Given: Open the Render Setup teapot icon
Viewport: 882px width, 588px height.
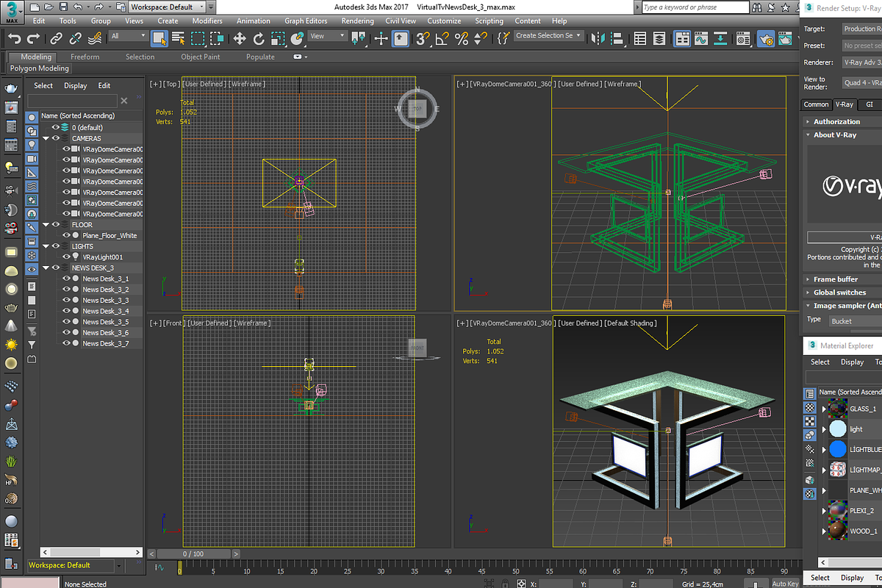Looking at the screenshot, I should (765, 38).
